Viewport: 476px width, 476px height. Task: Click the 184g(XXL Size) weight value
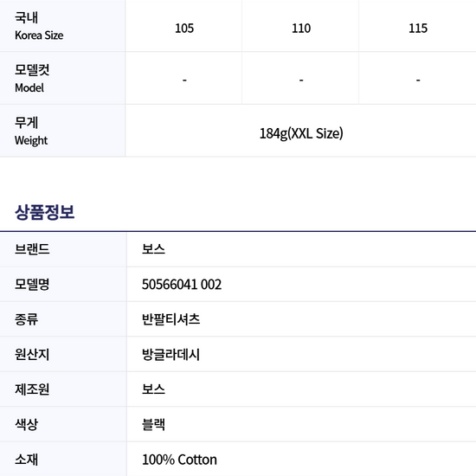[x=301, y=133]
